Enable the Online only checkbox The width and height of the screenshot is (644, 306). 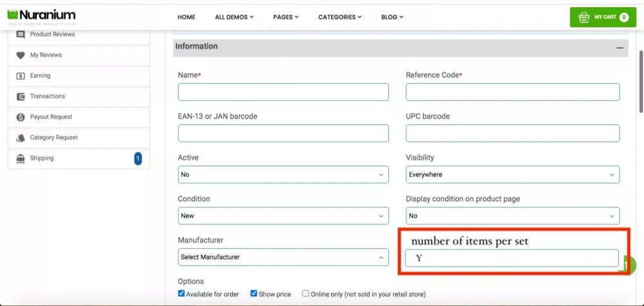click(306, 294)
